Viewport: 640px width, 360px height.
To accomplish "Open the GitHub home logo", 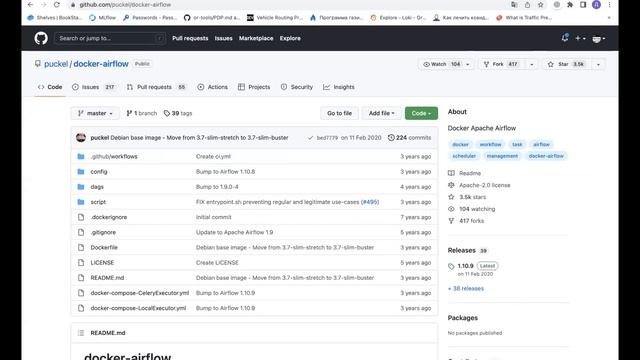I will pos(41,38).
